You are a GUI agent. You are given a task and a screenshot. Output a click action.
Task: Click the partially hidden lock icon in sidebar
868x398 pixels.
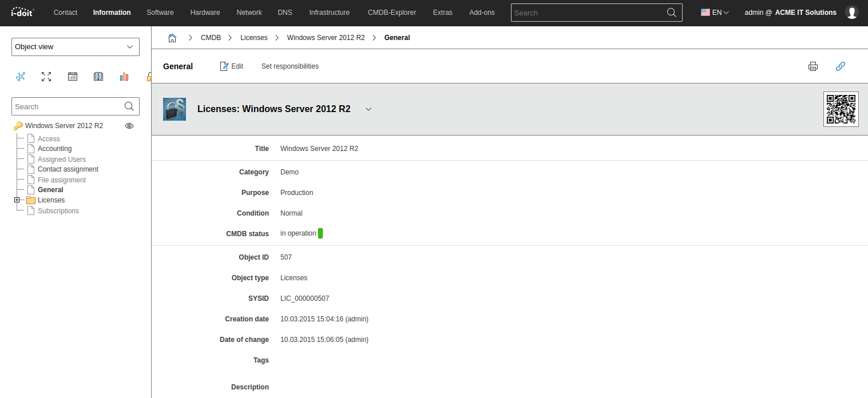click(x=149, y=76)
